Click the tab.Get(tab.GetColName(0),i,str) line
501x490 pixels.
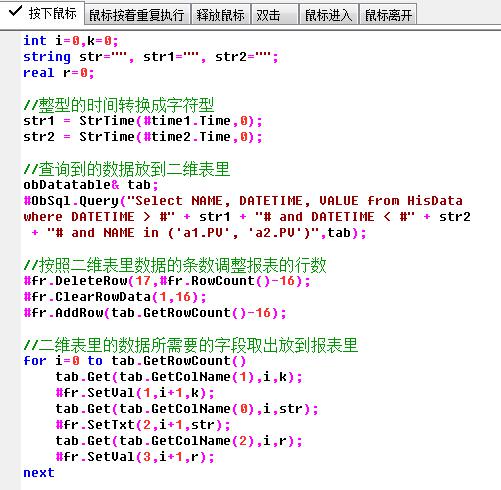click(x=187, y=409)
